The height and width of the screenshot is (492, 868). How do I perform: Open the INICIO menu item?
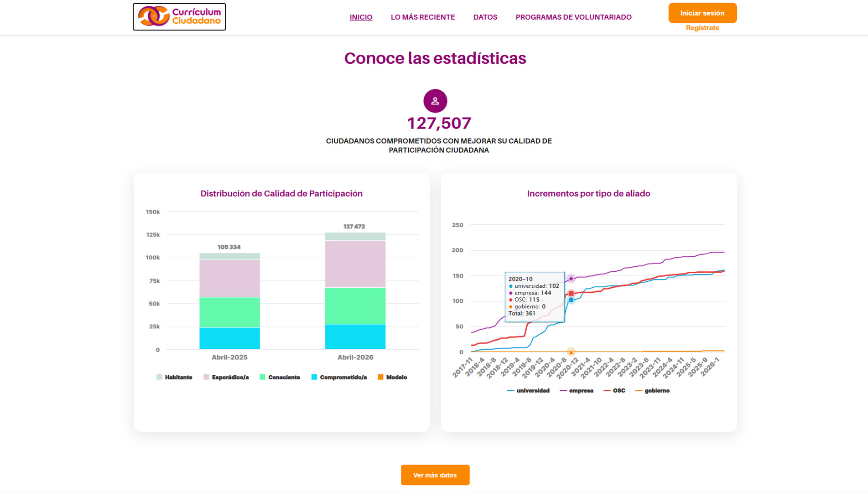click(x=361, y=17)
